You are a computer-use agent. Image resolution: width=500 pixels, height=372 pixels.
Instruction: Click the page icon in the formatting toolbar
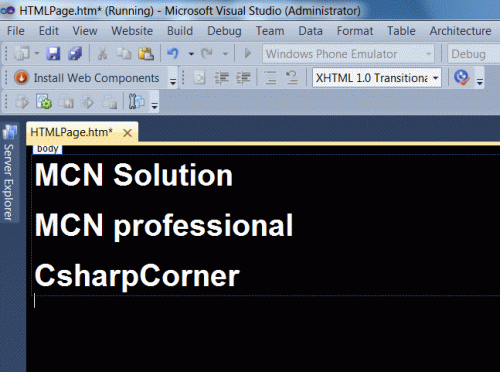199,78
